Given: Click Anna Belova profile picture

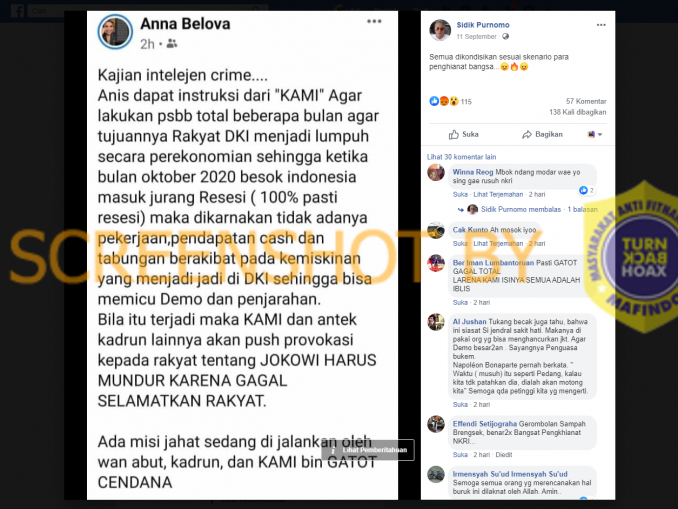Looking at the screenshot, I should [115, 32].
